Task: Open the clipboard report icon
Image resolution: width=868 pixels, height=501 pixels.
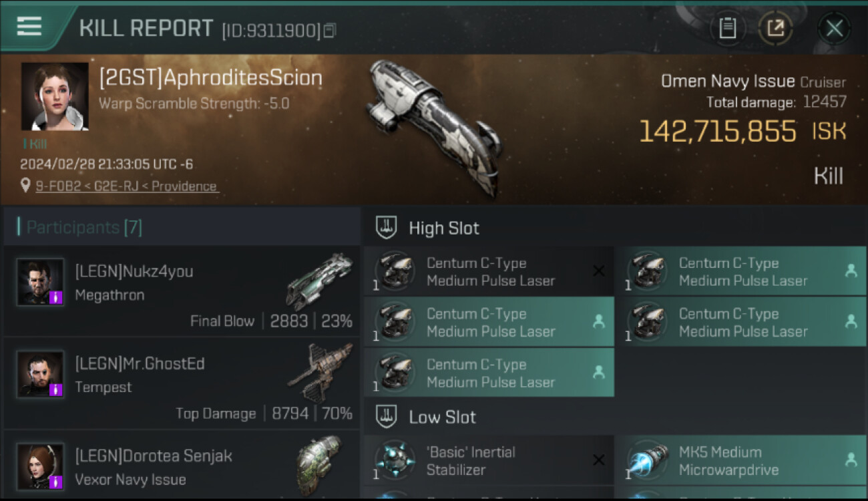Action: (728, 29)
